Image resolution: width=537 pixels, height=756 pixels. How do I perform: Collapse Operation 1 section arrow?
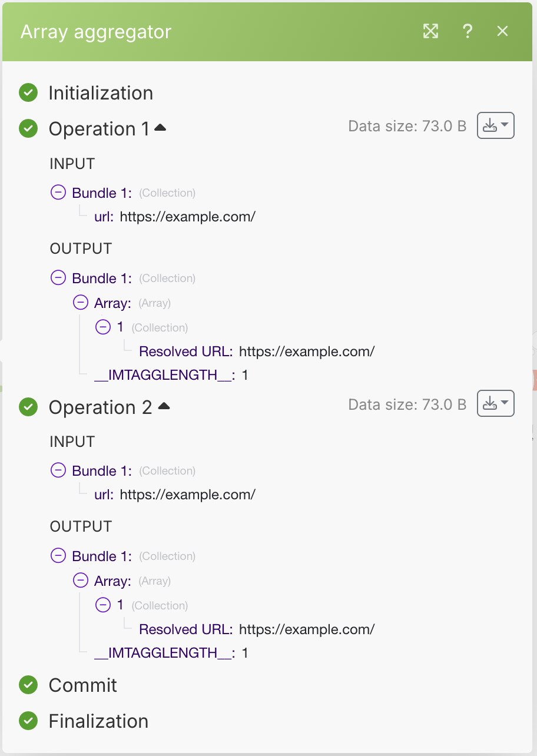point(160,127)
